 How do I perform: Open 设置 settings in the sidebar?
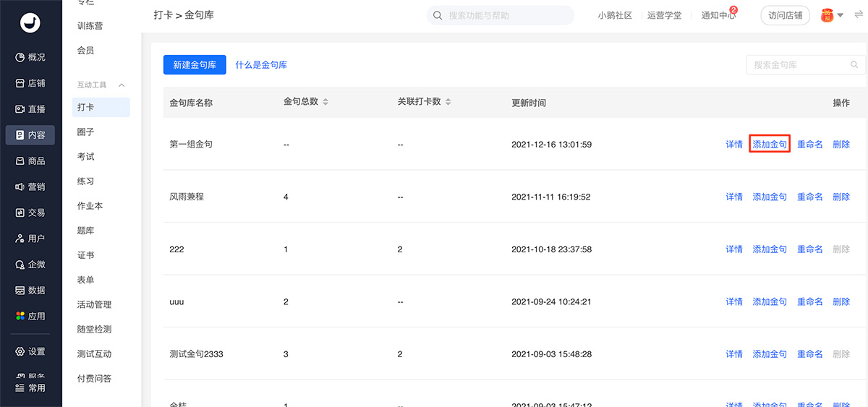30,351
